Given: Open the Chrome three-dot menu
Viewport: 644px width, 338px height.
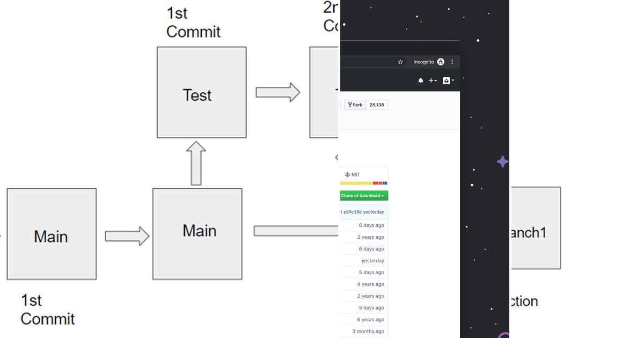Looking at the screenshot, I should (452, 62).
